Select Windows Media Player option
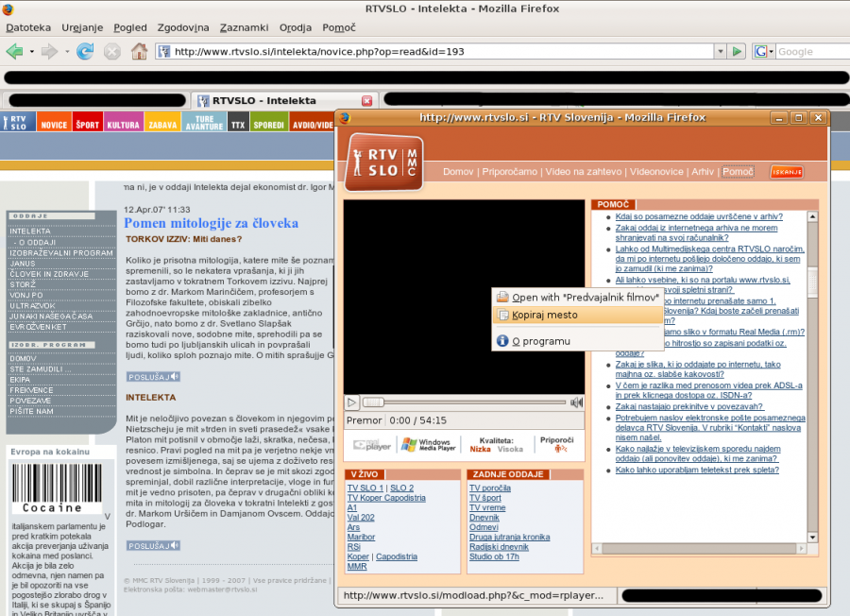 pos(429,445)
